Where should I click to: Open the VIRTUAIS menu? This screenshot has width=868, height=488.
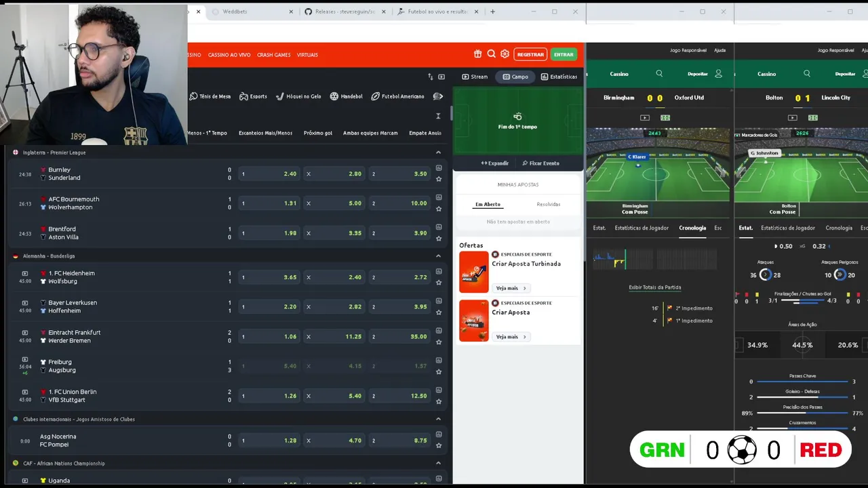tap(307, 55)
